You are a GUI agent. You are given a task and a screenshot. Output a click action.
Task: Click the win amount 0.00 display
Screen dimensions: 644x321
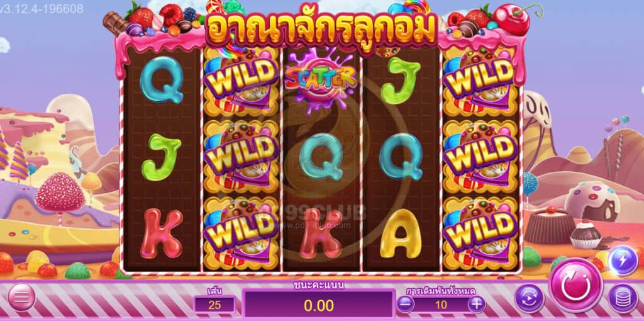(x=319, y=305)
